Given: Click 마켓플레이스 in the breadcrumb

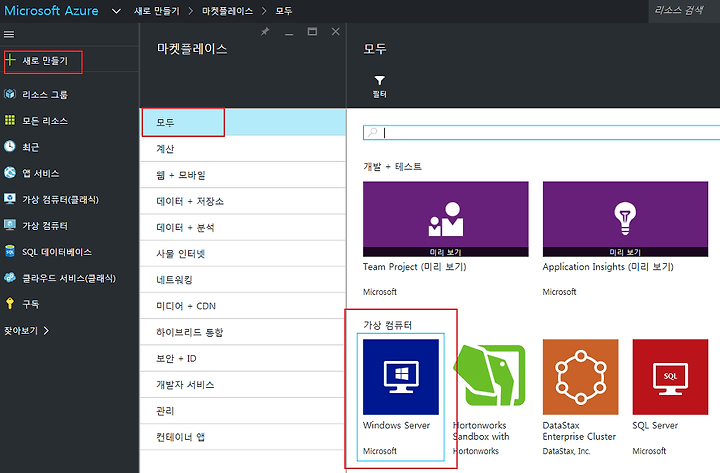Looking at the screenshot, I should tap(227, 11).
